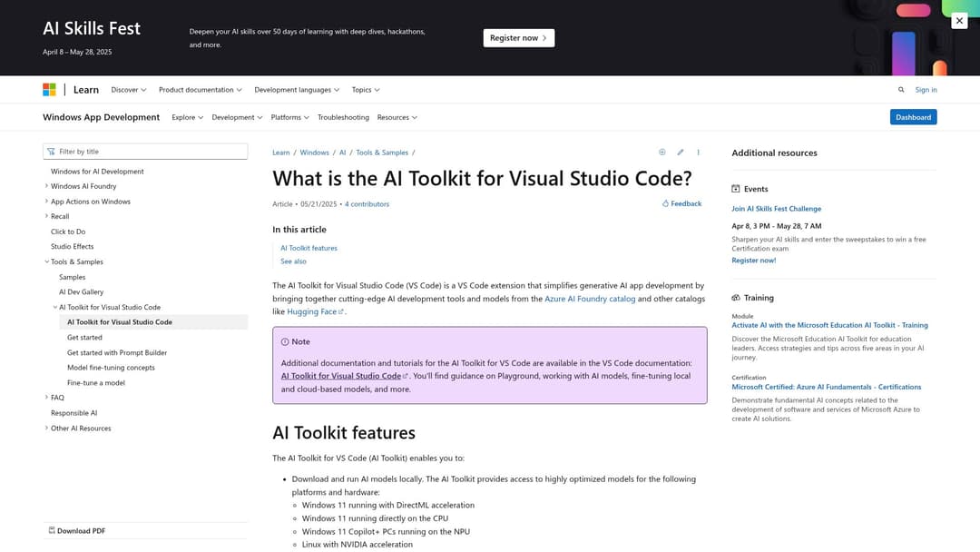The width and height of the screenshot is (980, 552).
Task: Open the search magnifier icon
Action: 901,89
